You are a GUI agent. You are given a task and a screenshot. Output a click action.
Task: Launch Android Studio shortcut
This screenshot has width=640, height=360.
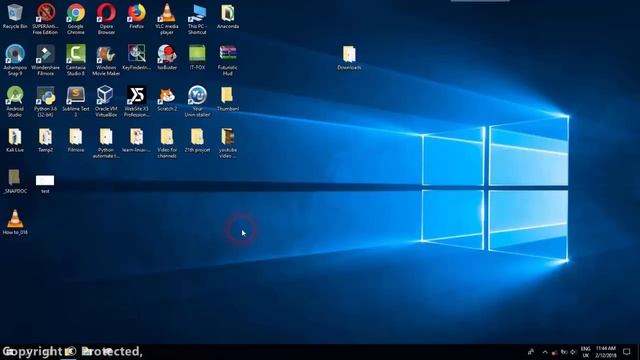(x=15, y=102)
